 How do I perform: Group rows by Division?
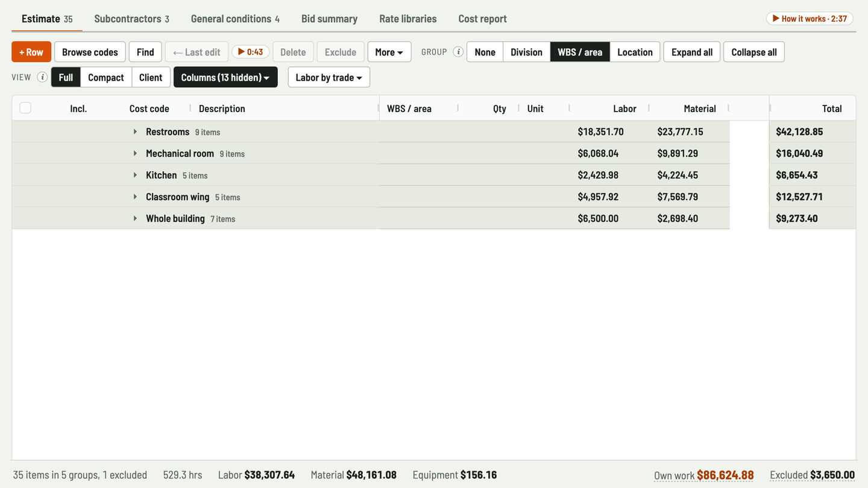point(527,52)
